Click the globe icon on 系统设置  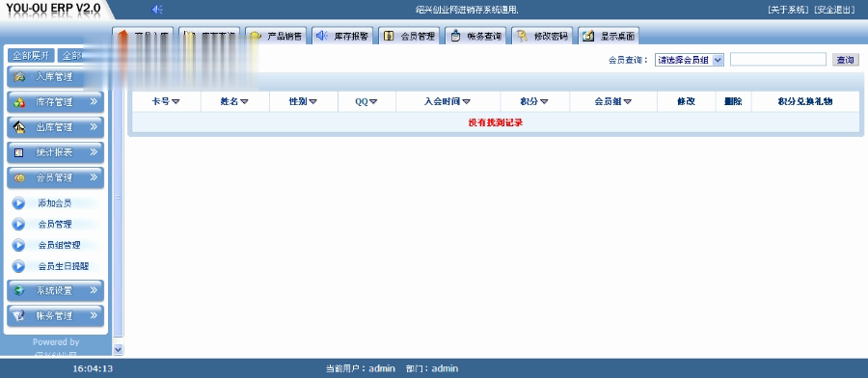coord(19,290)
